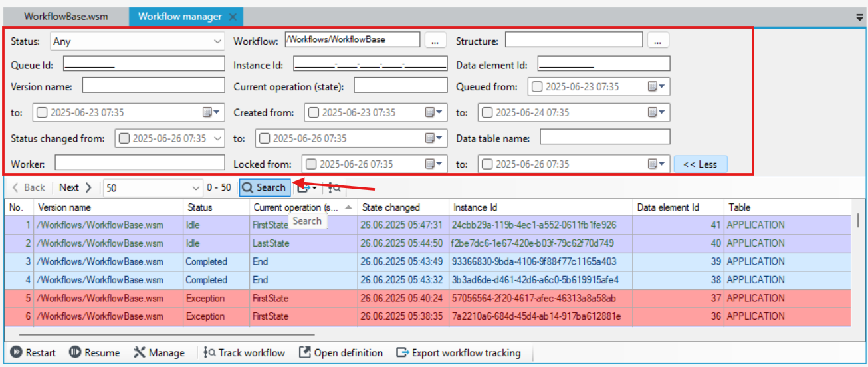Enable the Status changed from checkbox
Viewport: 868px width, 367px height.
124,138
